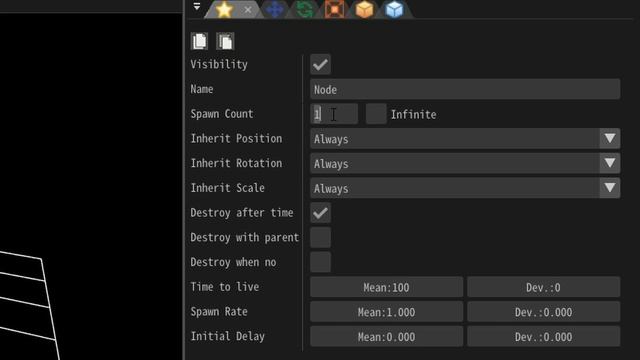640x360 pixels.
Task: Click the Inherit Position label
Action: pos(236,139)
